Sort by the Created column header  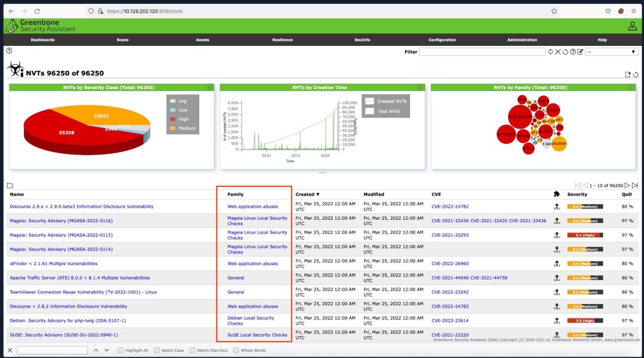click(307, 194)
